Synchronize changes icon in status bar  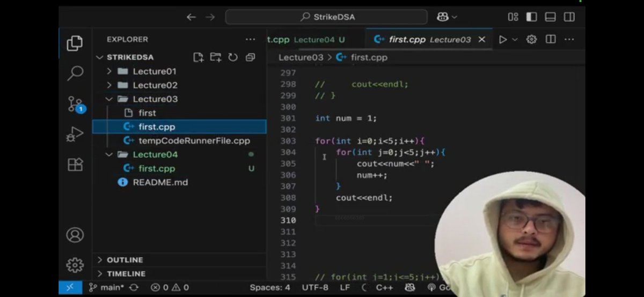coord(134,287)
